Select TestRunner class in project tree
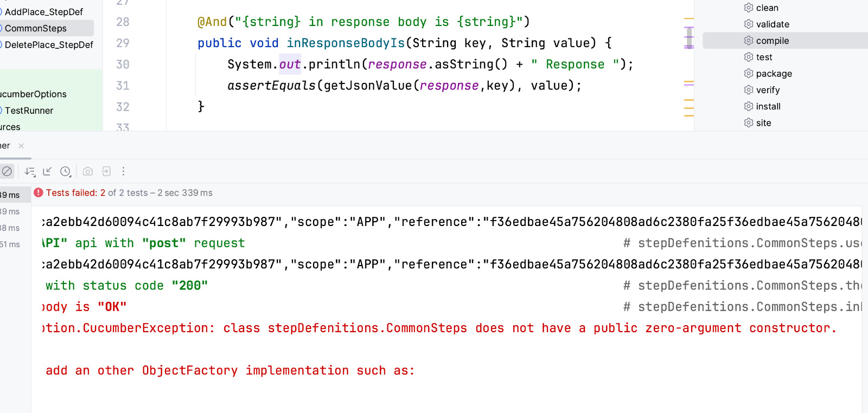Viewport: 868px width, 413px height. (29, 111)
